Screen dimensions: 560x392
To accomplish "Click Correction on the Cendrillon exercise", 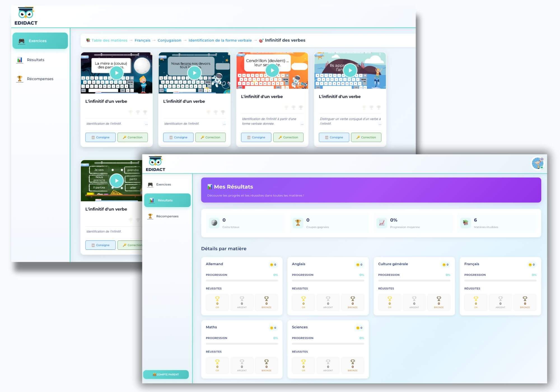I will point(288,137).
